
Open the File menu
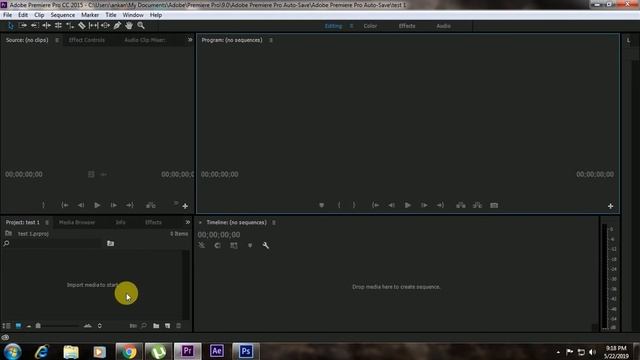(7, 15)
